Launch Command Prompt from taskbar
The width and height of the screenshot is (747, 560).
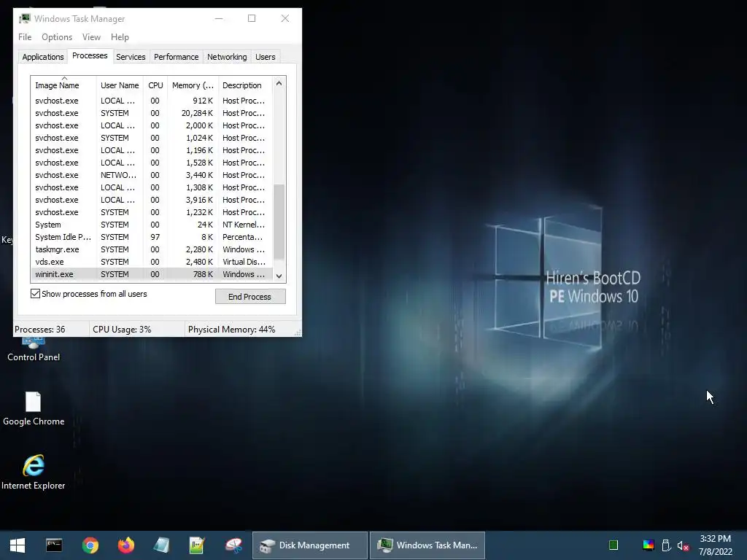(x=54, y=545)
